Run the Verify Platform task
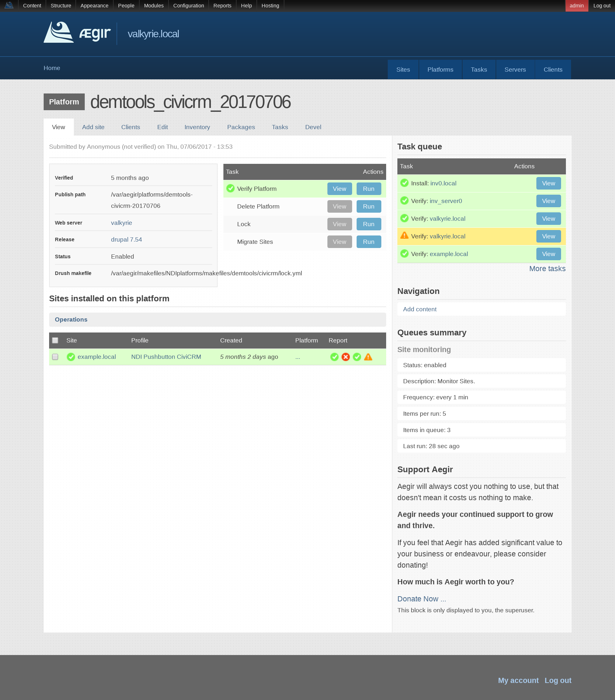 pos(368,189)
